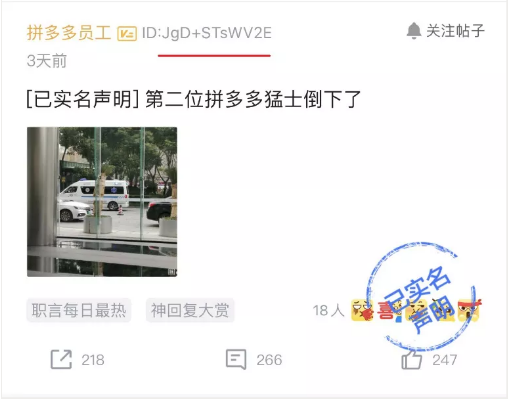Open the 拼多多员工 author profile
512x406 pixels.
click(69, 33)
